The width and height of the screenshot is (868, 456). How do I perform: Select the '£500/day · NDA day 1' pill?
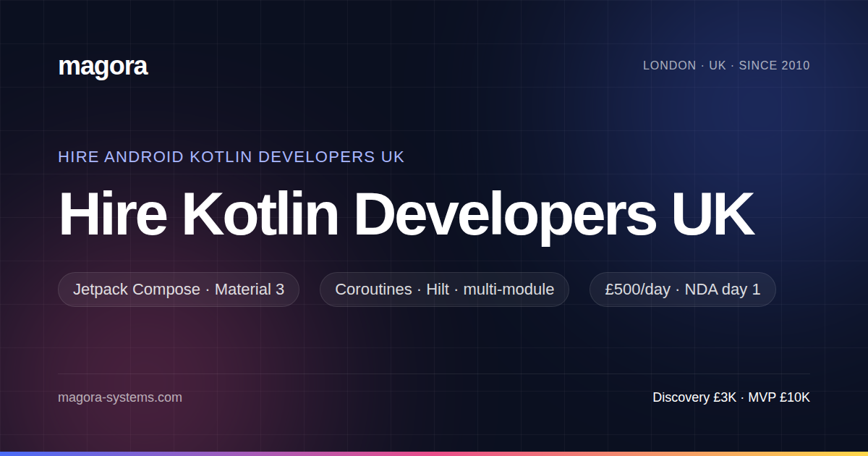(683, 290)
